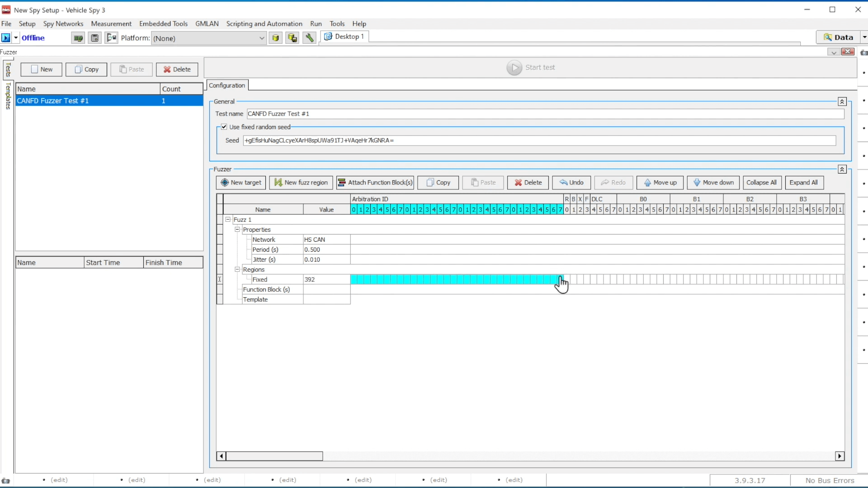Collapse the Regions tree node
Viewport: 868px width, 488px height.
click(237, 269)
